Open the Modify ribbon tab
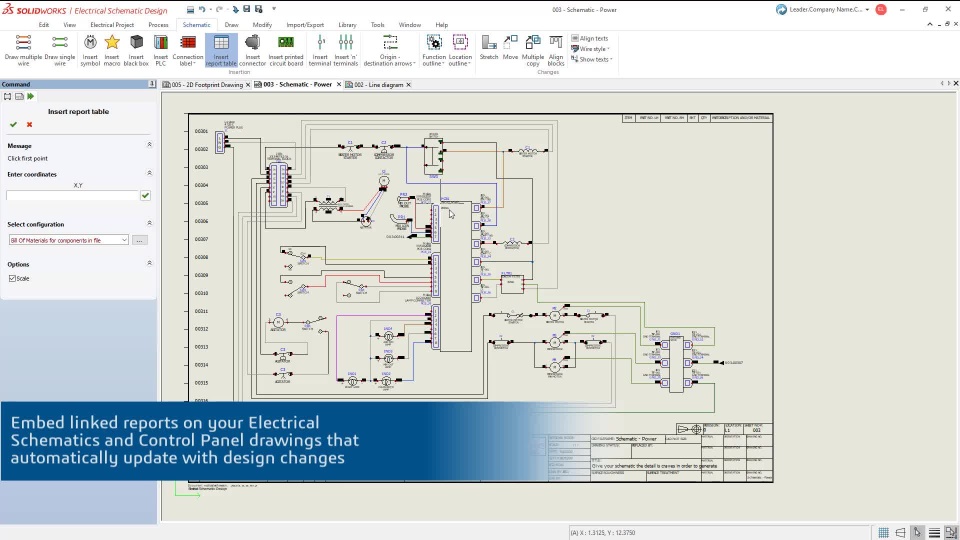Screen dimensions: 960x540 [262, 25]
